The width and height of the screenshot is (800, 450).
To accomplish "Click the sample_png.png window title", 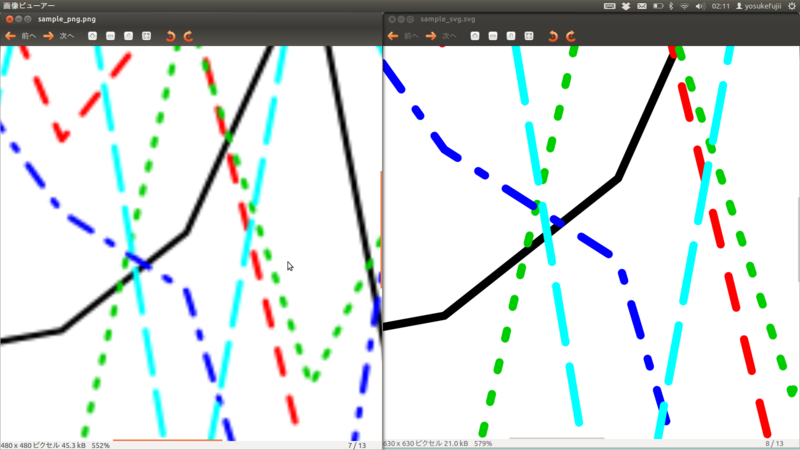I will coord(67,19).
